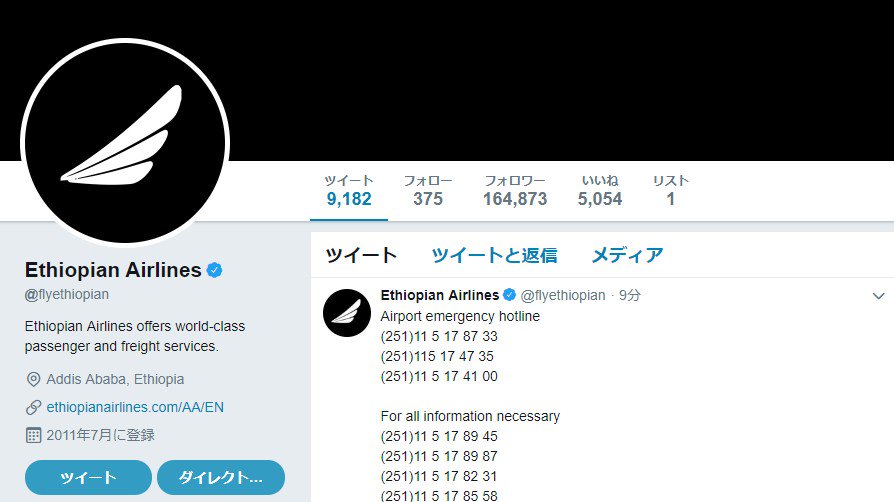Switch to the メディア timeline tab

[x=627, y=255]
